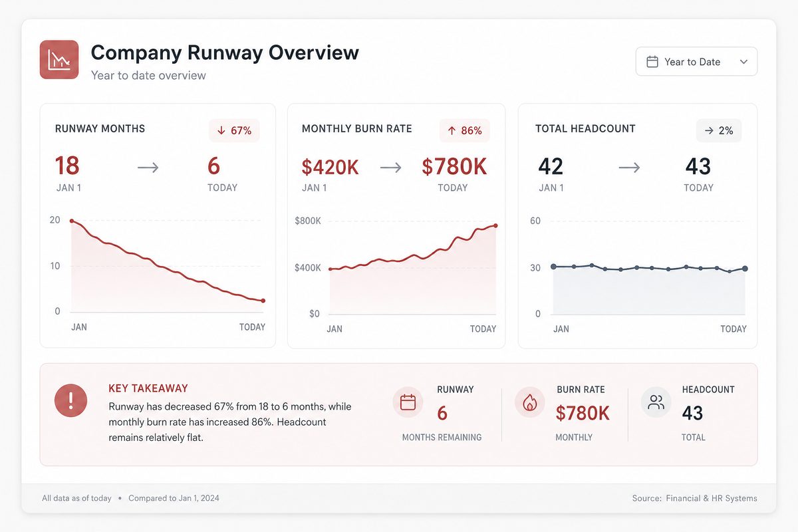Viewport: 798px width, 532px height.
Task: Click the $780K today value in Burn Rate card
Action: click(454, 167)
